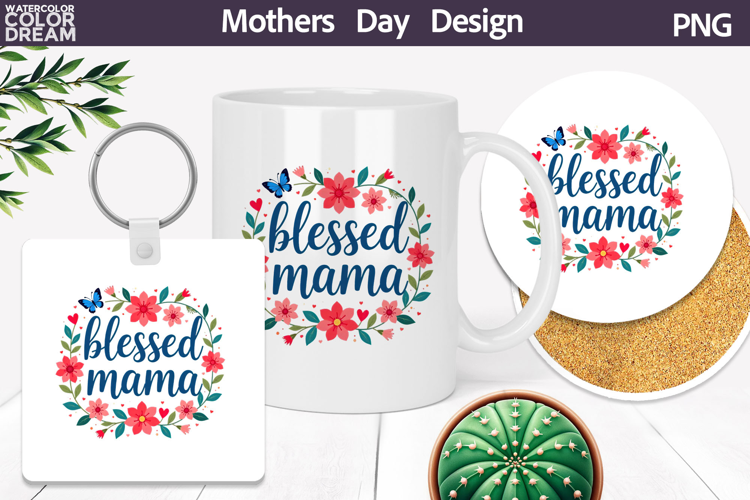
Task: Click the metal keychain ring
Action: [x=143, y=175]
